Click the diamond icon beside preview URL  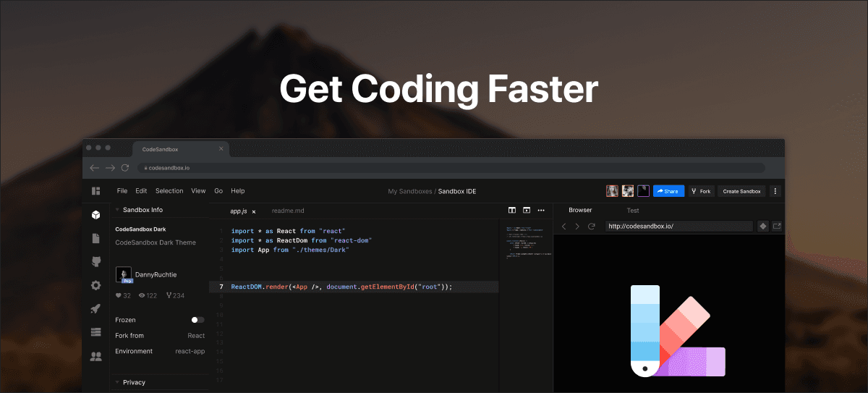point(763,227)
